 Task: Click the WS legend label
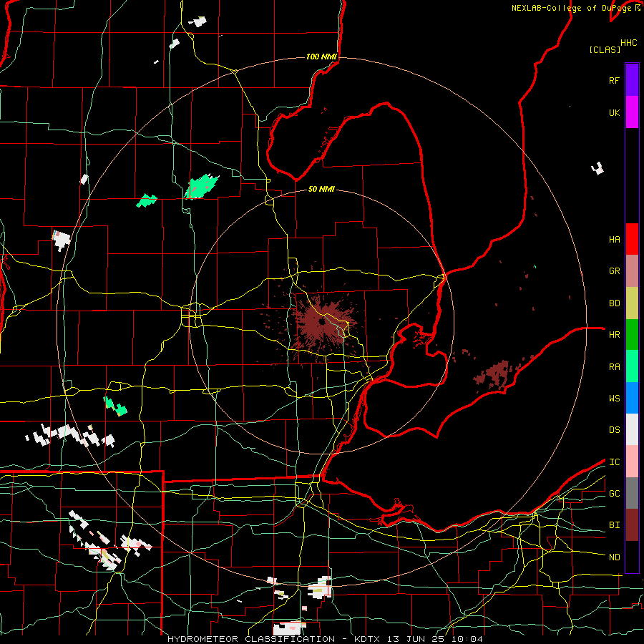click(614, 399)
